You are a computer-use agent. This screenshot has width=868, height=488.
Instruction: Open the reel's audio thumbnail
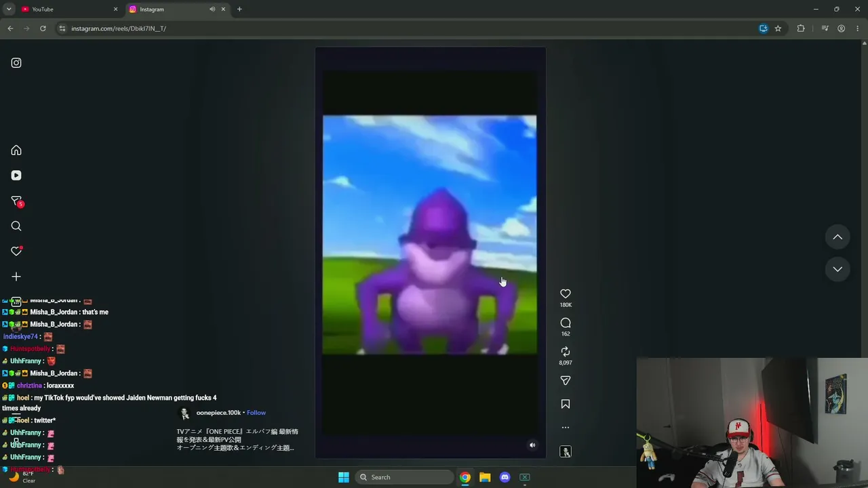tap(566, 451)
